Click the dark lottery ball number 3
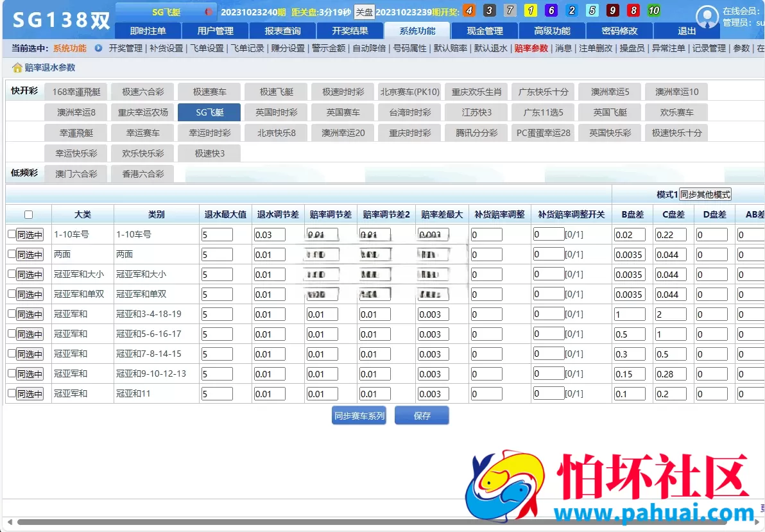This screenshot has width=765, height=532. 489,10
